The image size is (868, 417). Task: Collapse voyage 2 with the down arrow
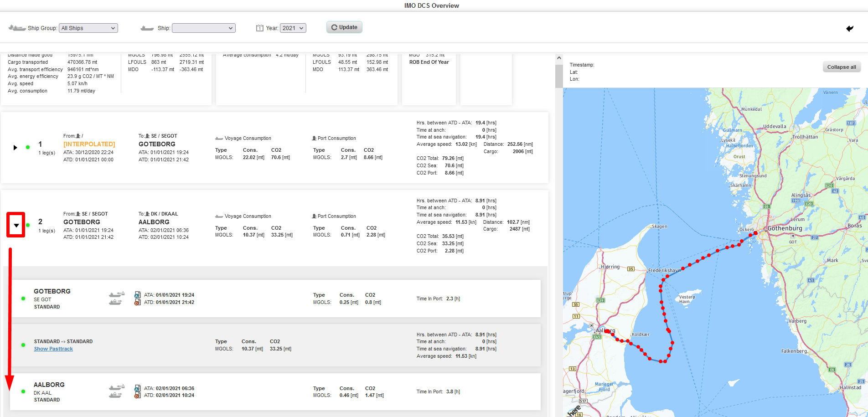click(16, 225)
